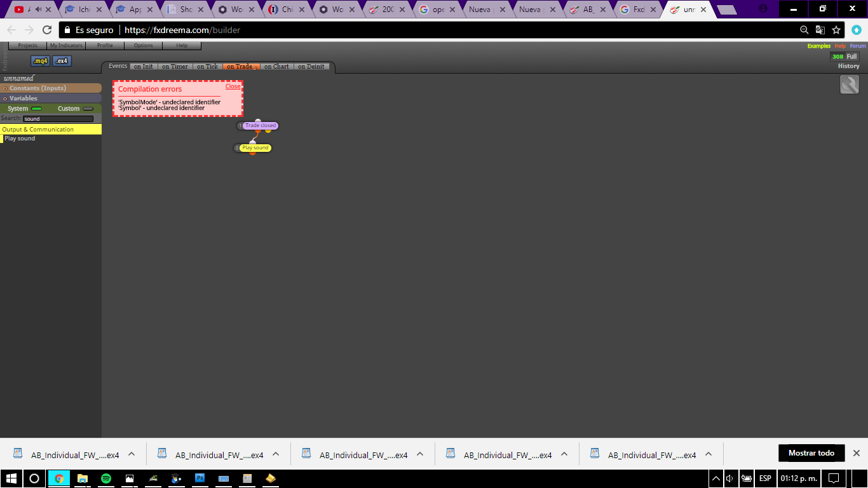Toggle the System blocks switch
The height and width of the screenshot is (488, 868).
(x=36, y=109)
